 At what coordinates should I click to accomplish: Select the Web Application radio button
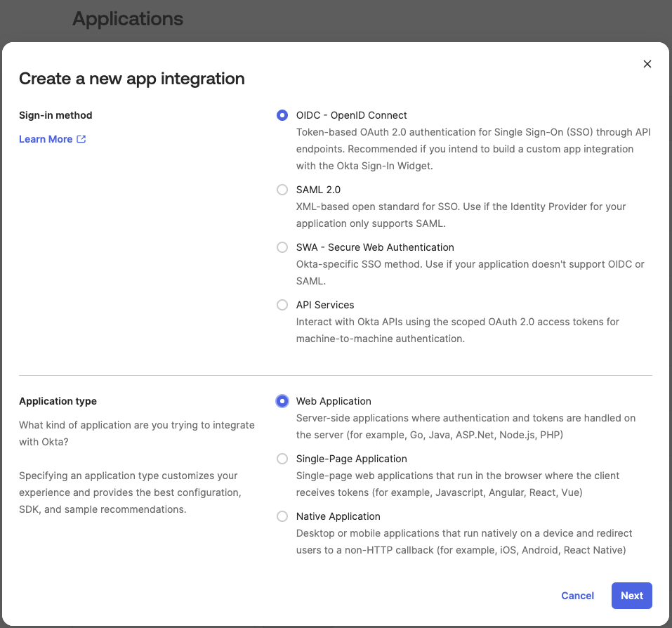[x=282, y=401]
